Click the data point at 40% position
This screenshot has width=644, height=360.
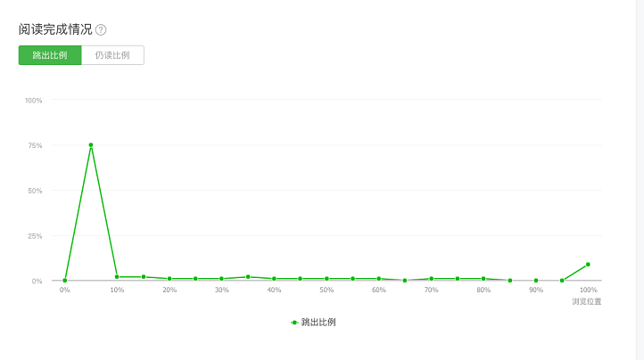[274, 279]
